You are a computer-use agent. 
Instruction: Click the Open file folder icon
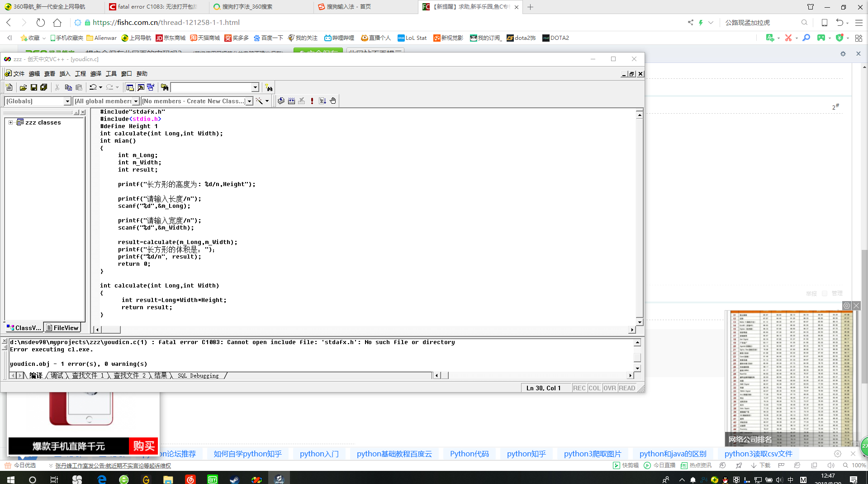(23, 87)
